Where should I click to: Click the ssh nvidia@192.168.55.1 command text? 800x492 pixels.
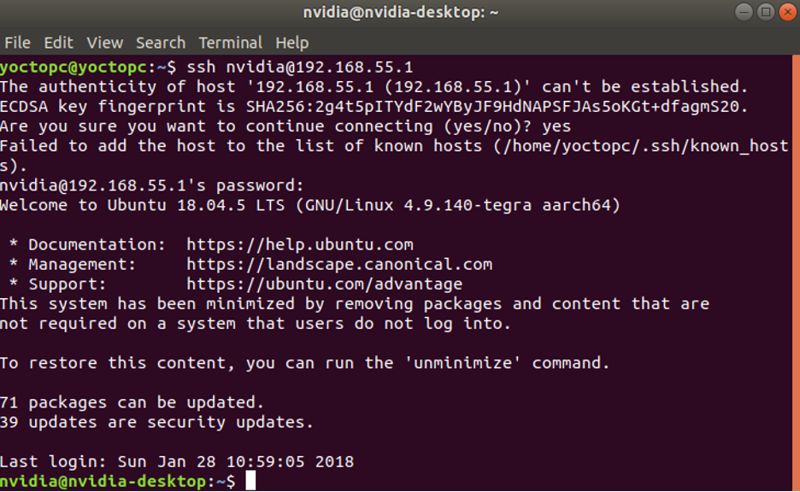pos(300,67)
